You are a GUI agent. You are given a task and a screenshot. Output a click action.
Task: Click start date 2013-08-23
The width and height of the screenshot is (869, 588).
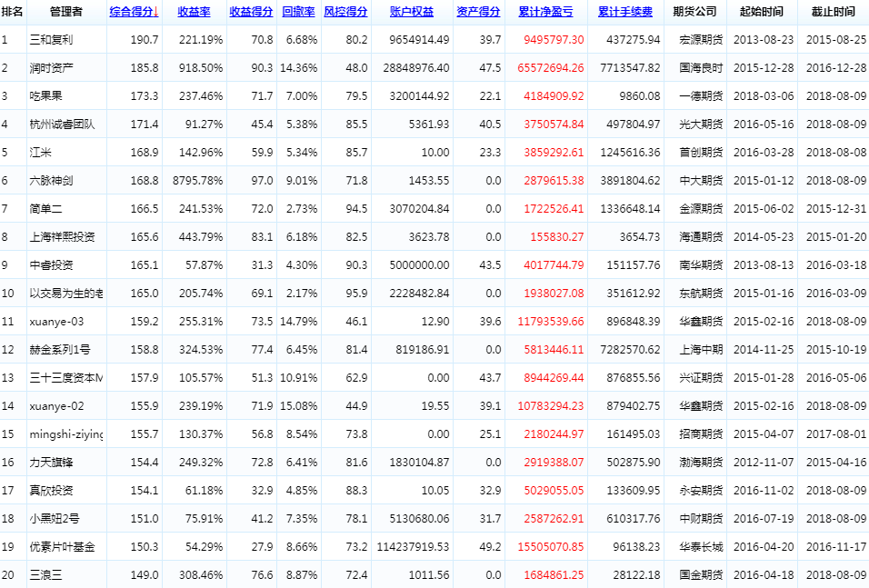click(x=764, y=40)
